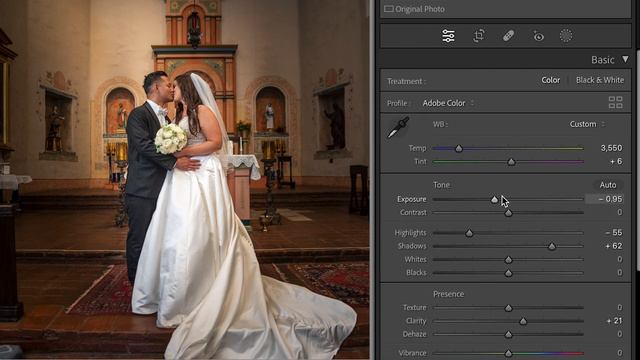Click the Whites slider handle
Image resolution: width=640 pixels, height=360 pixels.
(508, 260)
